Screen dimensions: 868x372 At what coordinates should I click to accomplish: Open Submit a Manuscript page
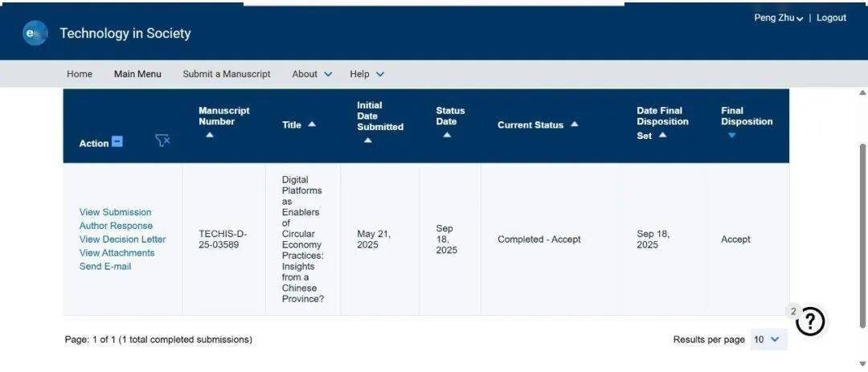tap(227, 74)
